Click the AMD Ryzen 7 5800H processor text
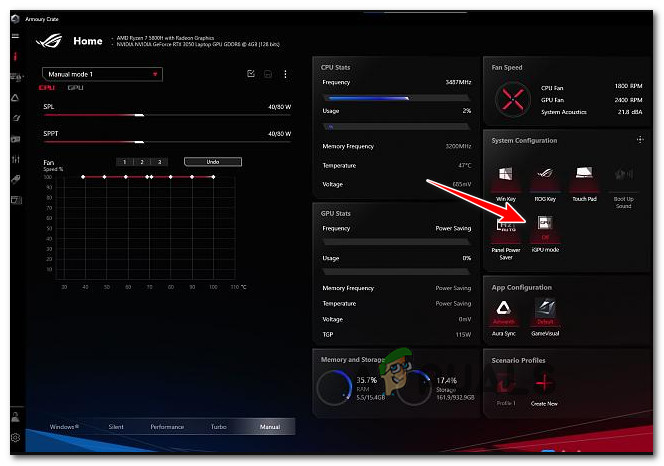The image size is (664, 466). tap(165, 38)
